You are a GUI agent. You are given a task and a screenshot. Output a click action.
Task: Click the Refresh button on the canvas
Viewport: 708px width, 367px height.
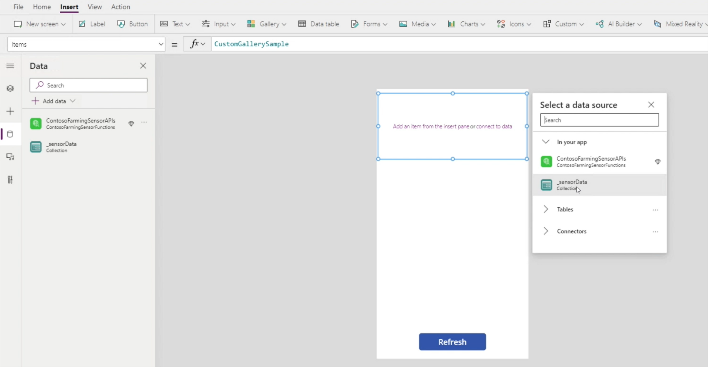point(452,342)
